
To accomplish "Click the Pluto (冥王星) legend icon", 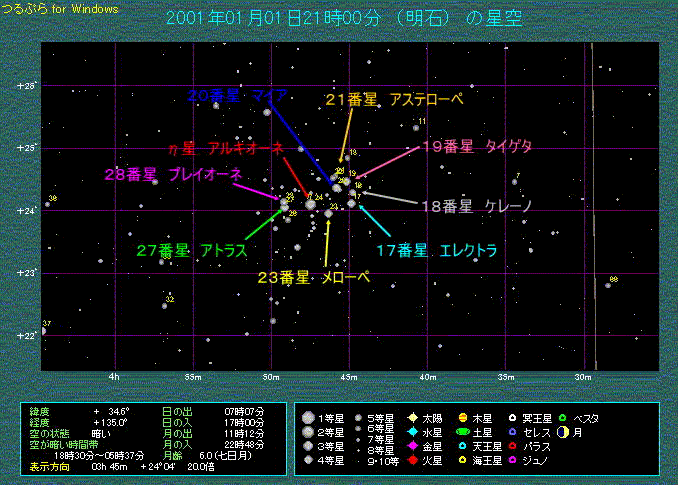I will 513,417.
